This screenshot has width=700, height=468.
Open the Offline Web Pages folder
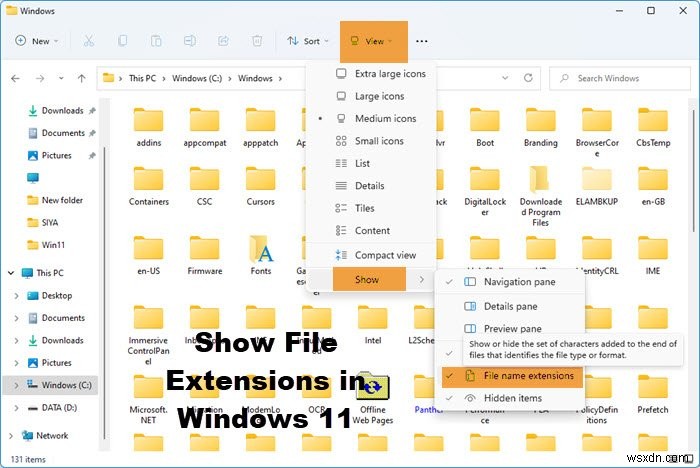point(373,398)
